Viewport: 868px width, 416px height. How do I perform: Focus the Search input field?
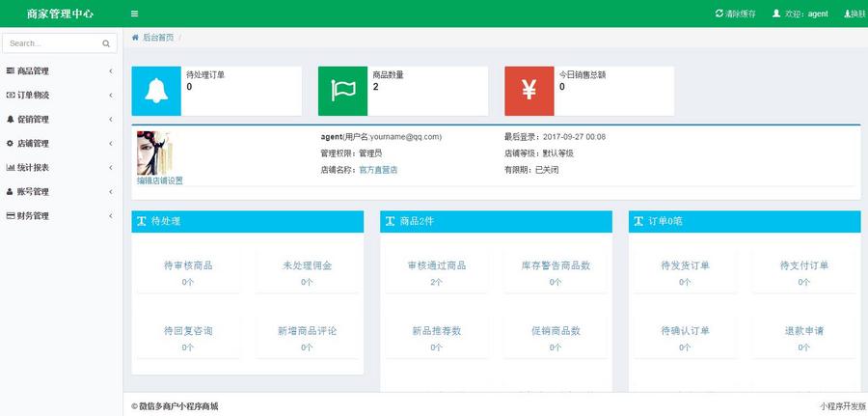pyautogui.click(x=60, y=43)
